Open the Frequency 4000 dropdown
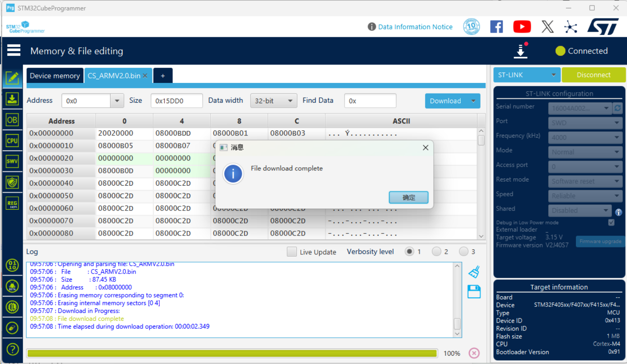This screenshot has width=627, height=364. click(586, 137)
